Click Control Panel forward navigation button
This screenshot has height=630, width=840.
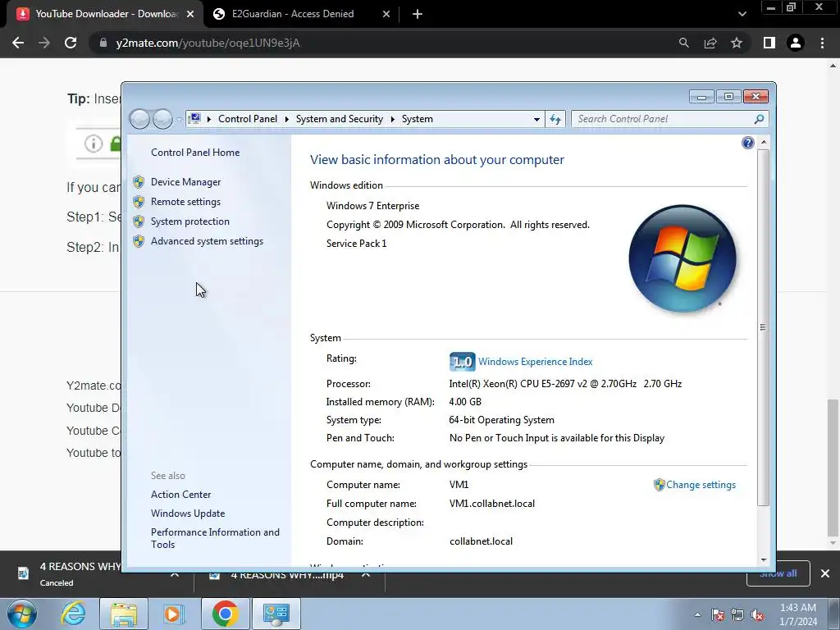pos(162,119)
